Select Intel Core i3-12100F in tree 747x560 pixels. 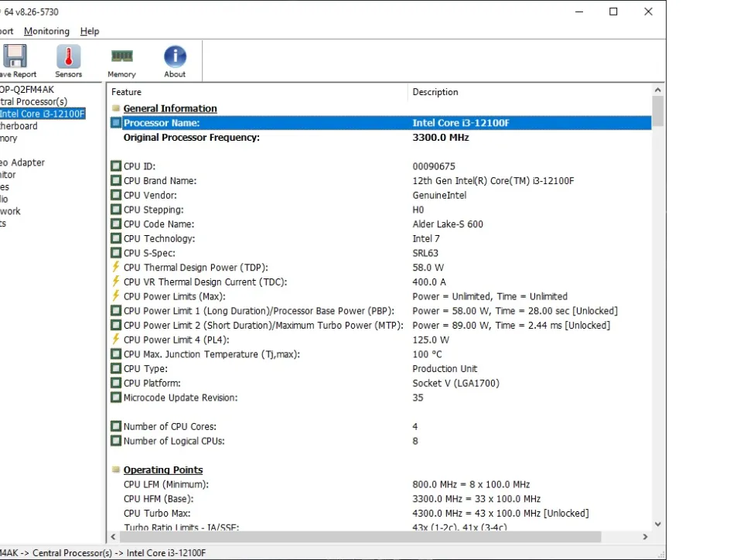pos(43,114)
